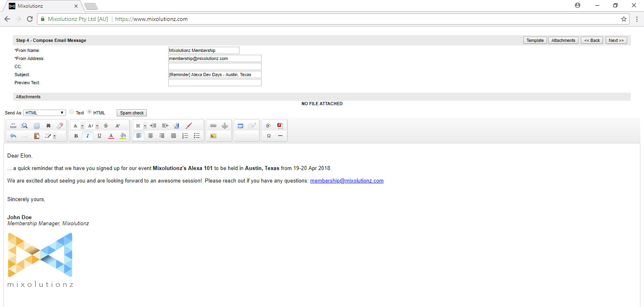Align text left

click(x=139, y=136)
